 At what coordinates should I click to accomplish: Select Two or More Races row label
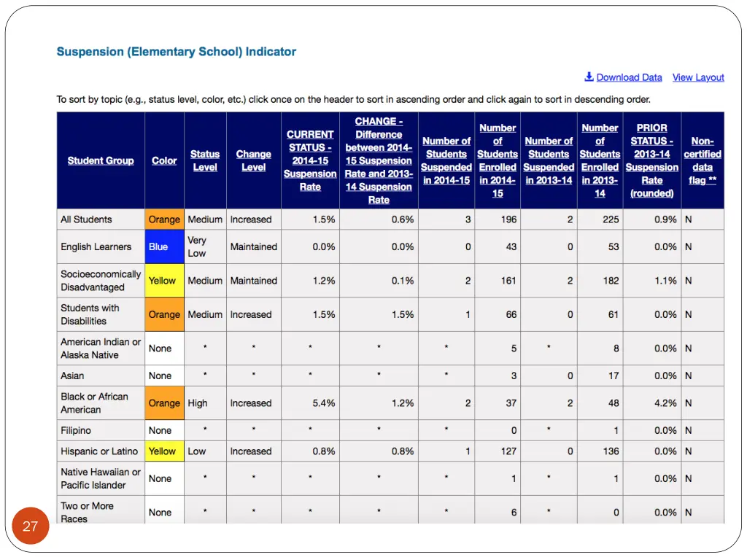[x=88, y=512]
